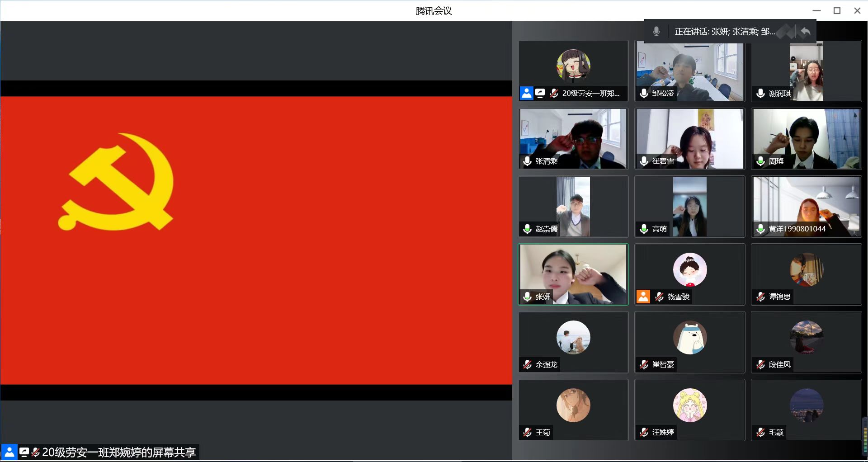Click the 20级劳安一班郑婉婷的屏幕共享 label
The image size is (868, 462).
118,452
